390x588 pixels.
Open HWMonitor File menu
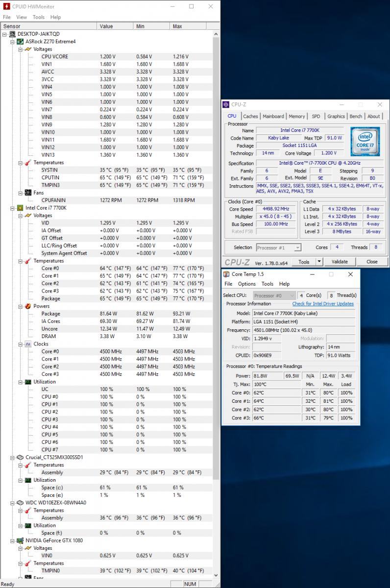tap(7, 17)
